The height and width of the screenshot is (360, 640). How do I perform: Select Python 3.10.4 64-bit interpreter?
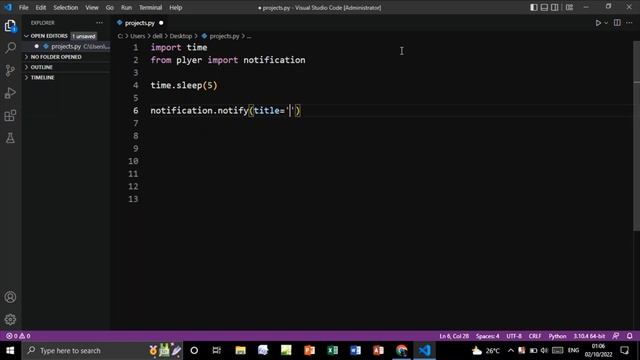click(x=589, y=336)
